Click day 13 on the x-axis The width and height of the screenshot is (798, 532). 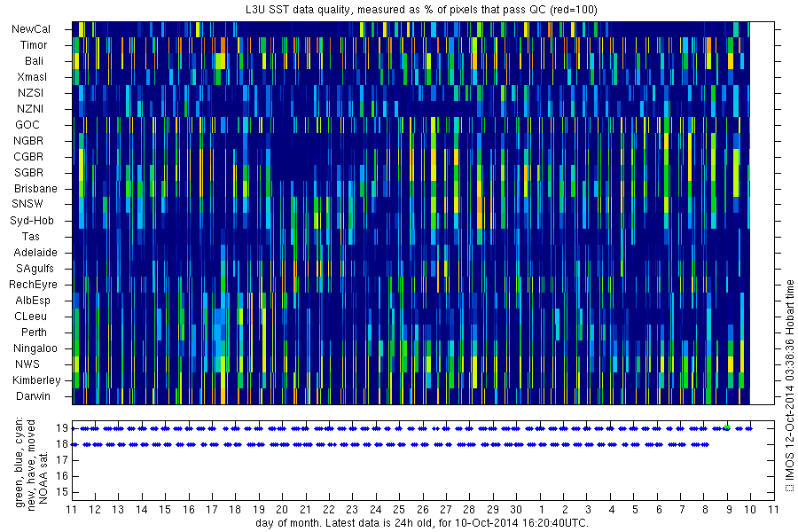point(118,510)
